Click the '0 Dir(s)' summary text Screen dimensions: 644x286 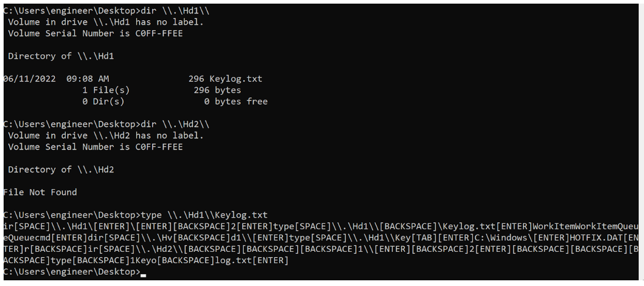[104, 102]
